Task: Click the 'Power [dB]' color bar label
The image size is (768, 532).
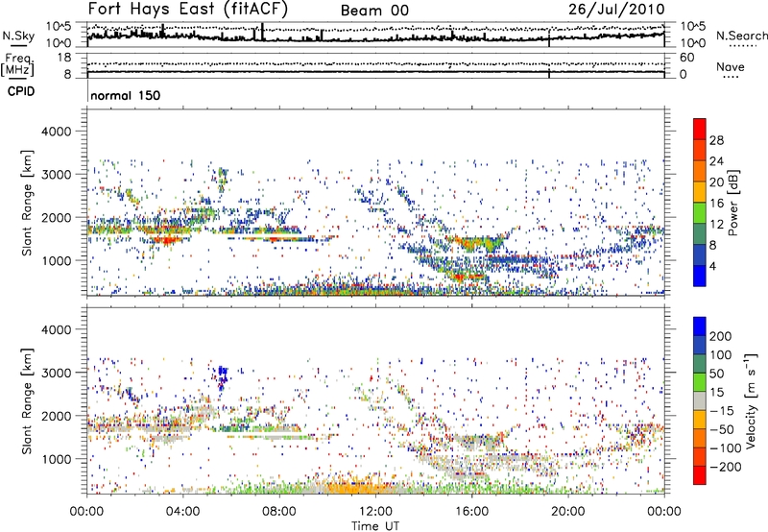Action: point(733,203)
